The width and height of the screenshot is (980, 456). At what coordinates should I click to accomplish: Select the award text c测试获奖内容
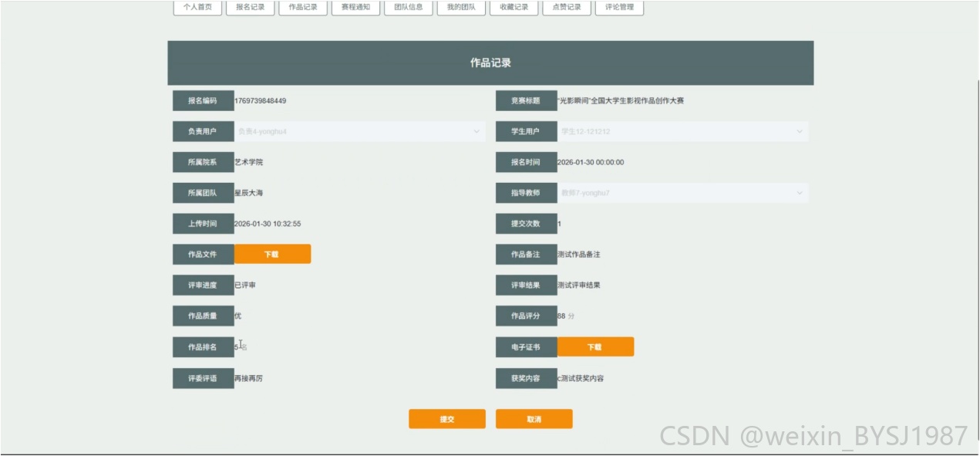[581, 379]
